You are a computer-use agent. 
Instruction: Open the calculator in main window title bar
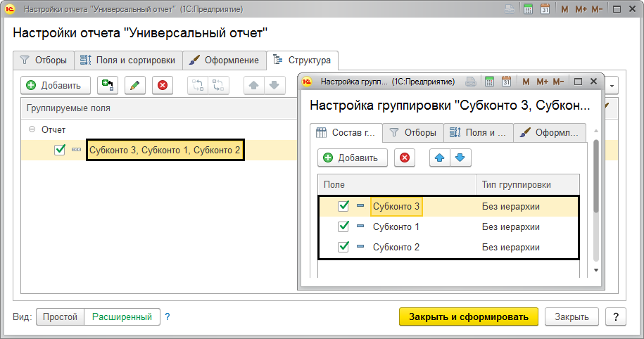[x=528, y=10]
